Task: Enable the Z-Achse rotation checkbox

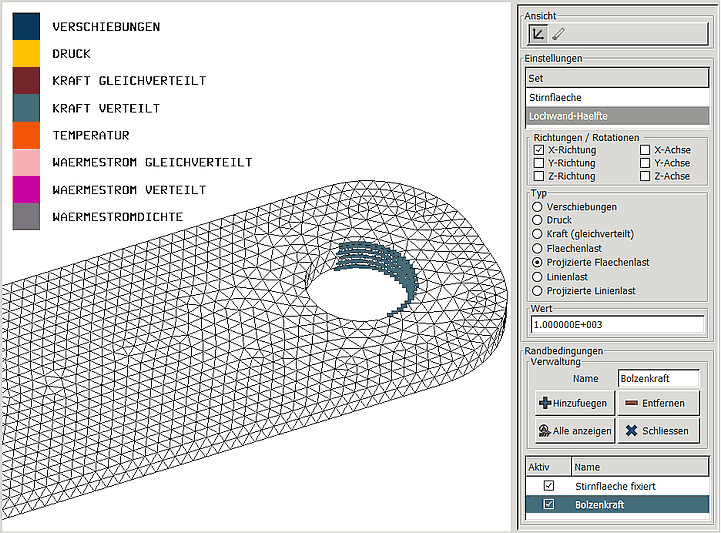Action: point(645,176)
